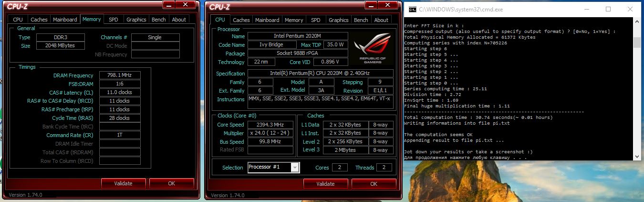Select CPU tab in right CPU-Z window

[220, 19]
